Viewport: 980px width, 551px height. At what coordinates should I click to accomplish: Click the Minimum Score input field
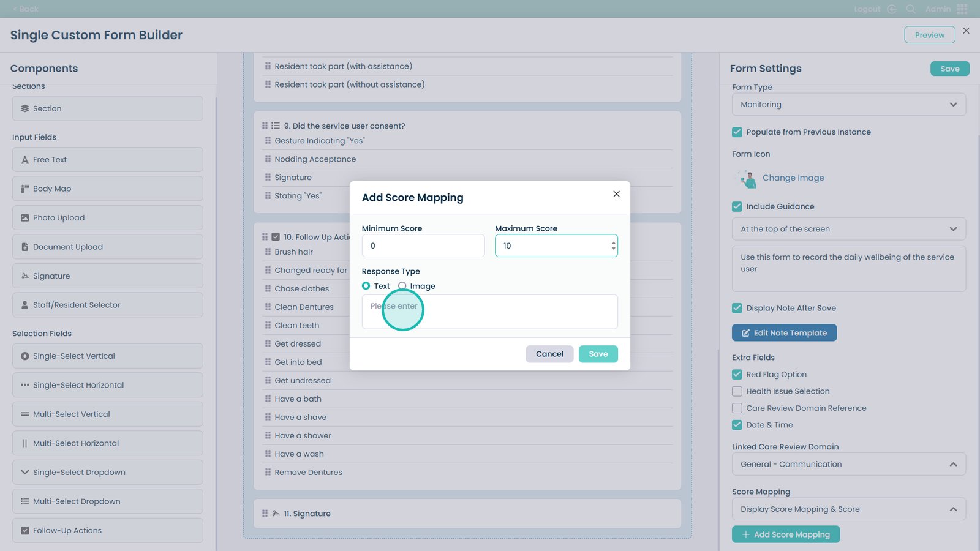click(423, 246)
